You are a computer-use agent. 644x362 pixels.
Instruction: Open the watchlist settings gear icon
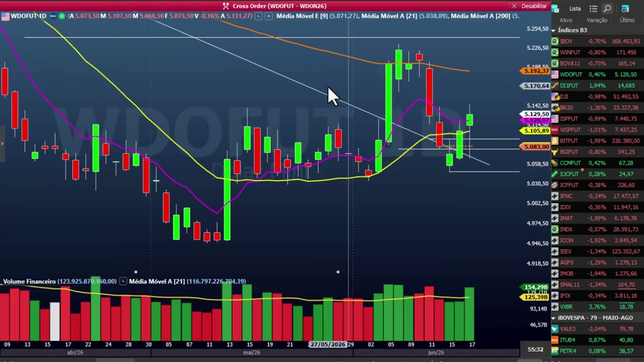[x=625, y=9]
